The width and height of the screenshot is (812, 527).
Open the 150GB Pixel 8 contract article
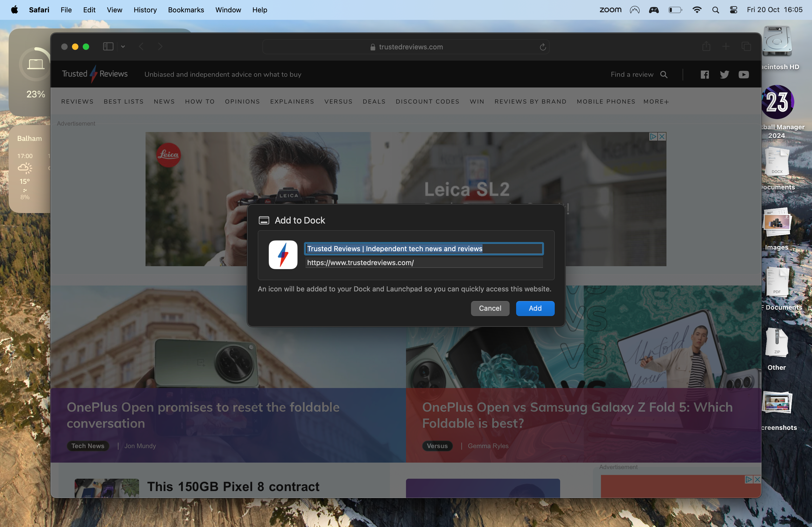(x=233, y=486)
